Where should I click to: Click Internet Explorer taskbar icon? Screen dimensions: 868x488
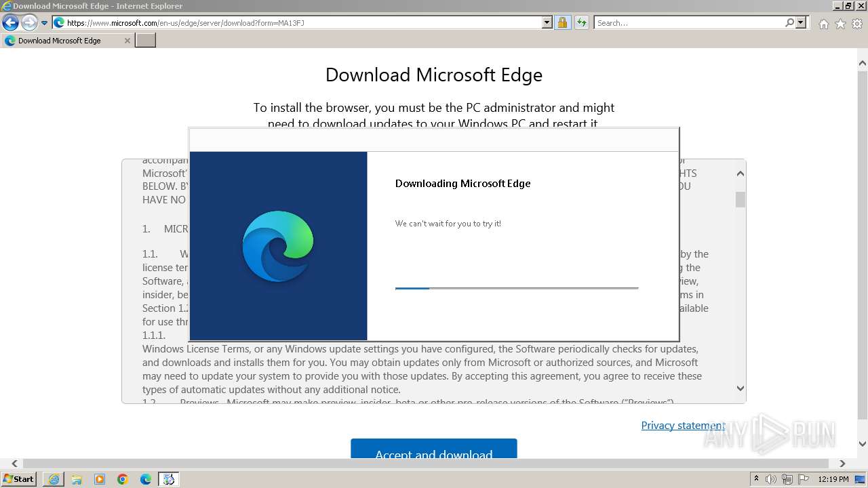pyautogui.click(x=54, y=479)
